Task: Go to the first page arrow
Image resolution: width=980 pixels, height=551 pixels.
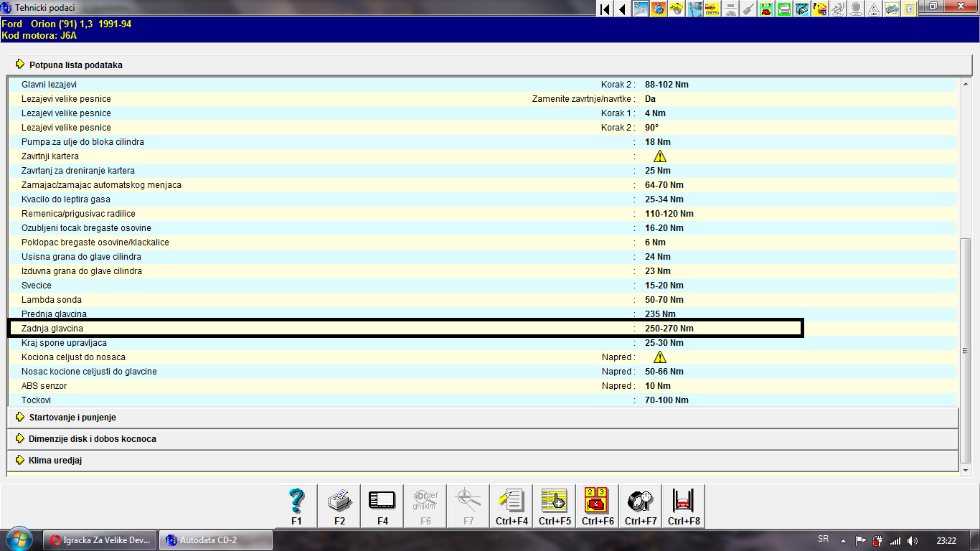Action: [x=605, y=9]
